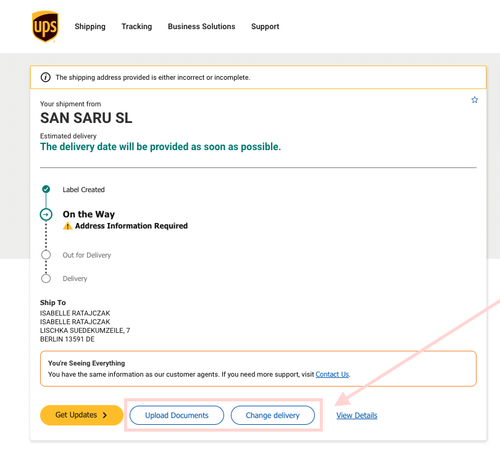Image resolution: width=500 pixels, height=470 pixels.
Task: Click the incorrect shipping address alert banner
Action: tap(258, 77)
